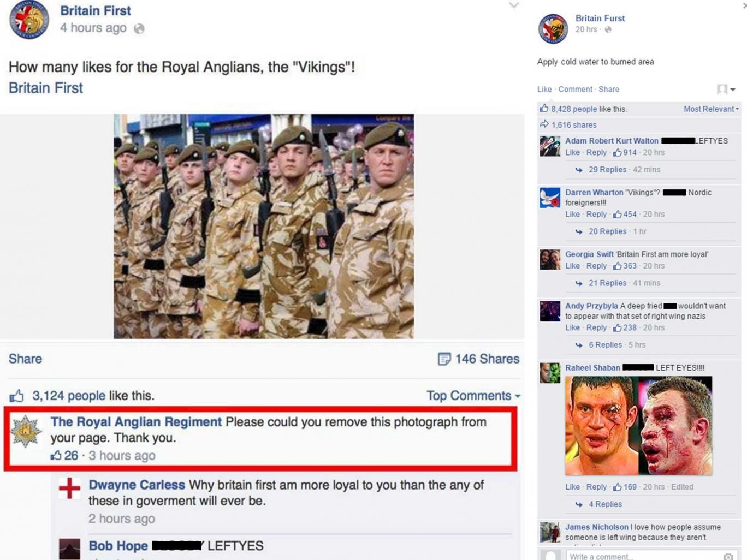Click the Royal Anglian Regiment badge avatar
Viewport: 747px width, 560px height.
coord(26,431)
